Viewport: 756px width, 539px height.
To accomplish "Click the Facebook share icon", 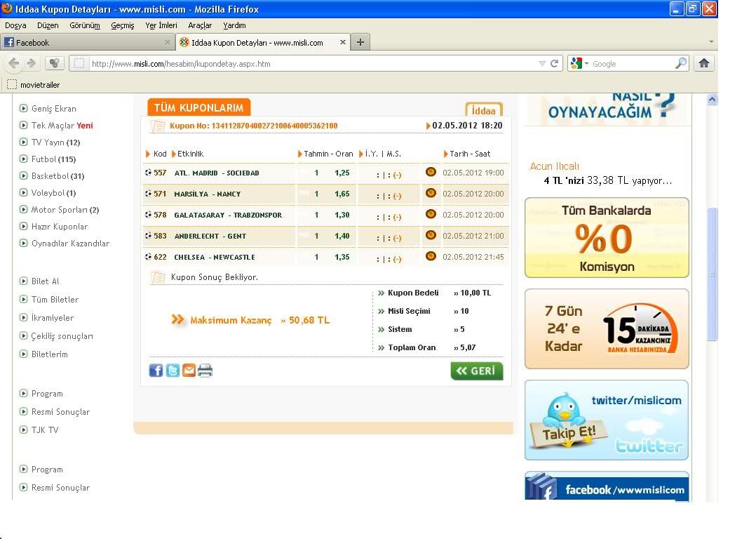I will (x=156, y=371).
